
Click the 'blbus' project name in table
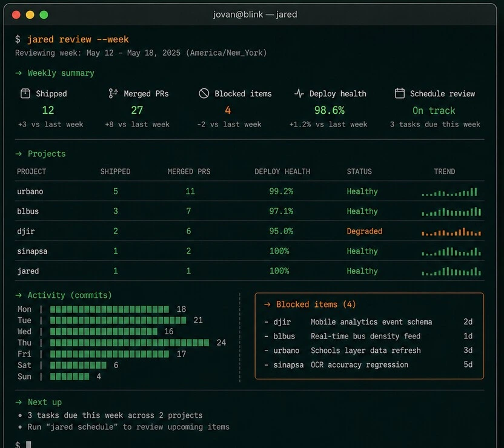[x=28, y=212]
